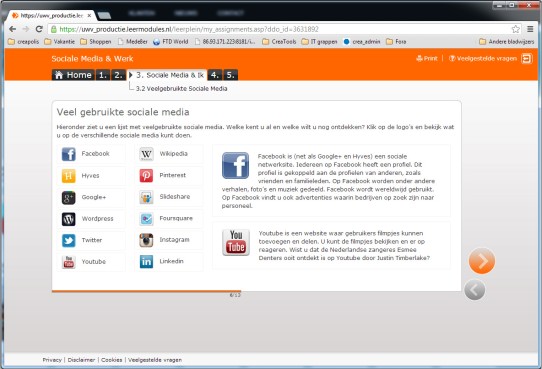Open the 86.93.171.223 bookmark
This screenshot has height=369, width=542.
coord(225,41)
